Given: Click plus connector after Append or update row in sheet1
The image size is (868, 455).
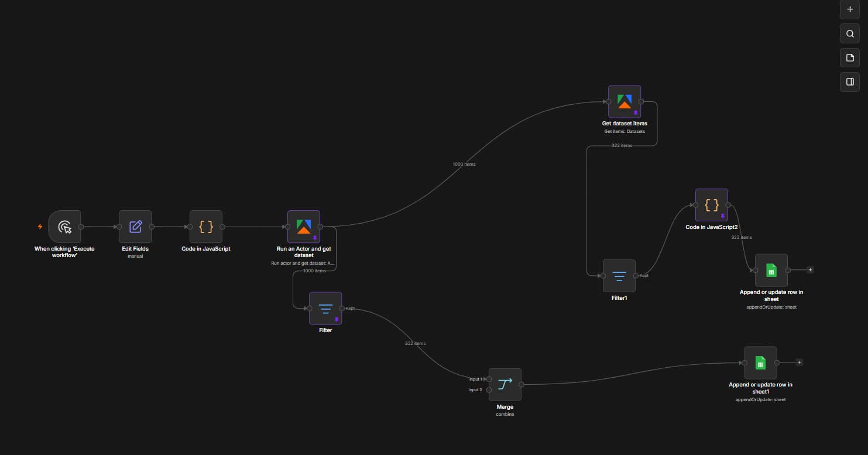Looking at the screenshot, I should coord(800,362).
